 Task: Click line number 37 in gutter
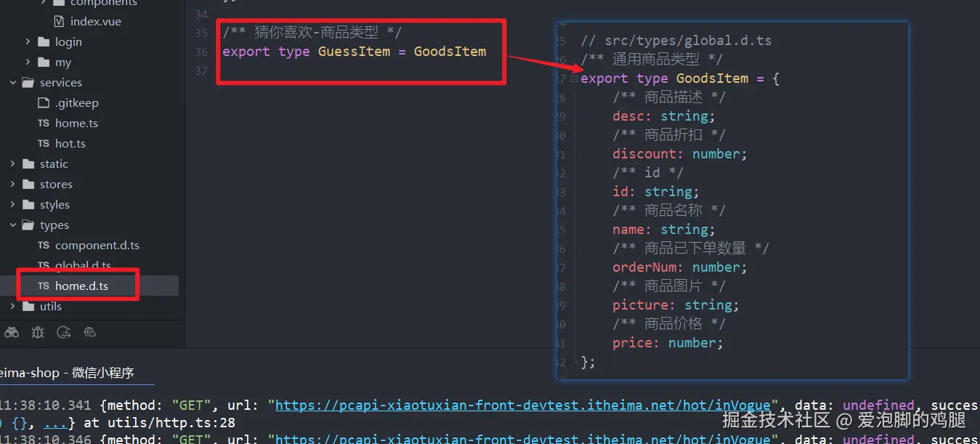coord(201,71)
